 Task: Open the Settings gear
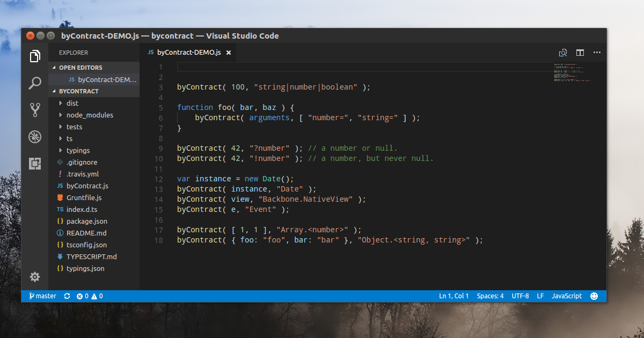tap(34, 277)
